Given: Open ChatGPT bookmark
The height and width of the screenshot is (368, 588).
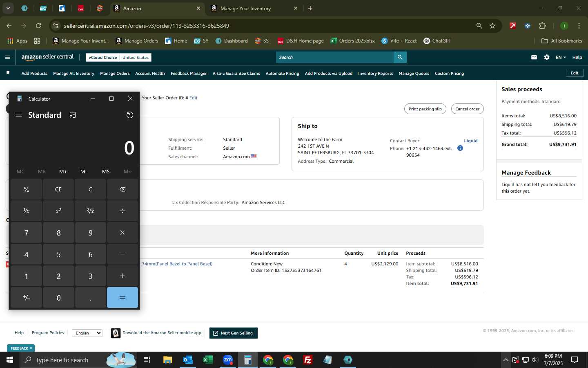Looking at the screenshot, I should pyautogui.click(x=437, y=41).
